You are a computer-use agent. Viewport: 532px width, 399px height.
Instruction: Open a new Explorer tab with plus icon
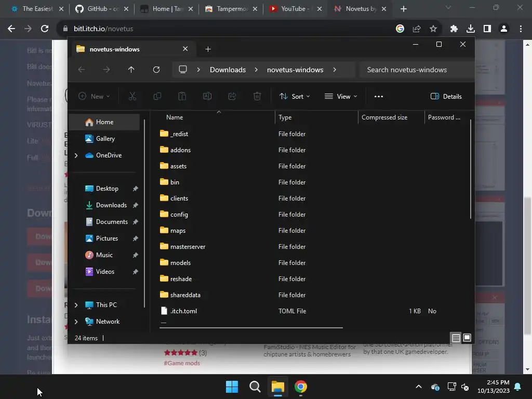(x=208, y=49)
